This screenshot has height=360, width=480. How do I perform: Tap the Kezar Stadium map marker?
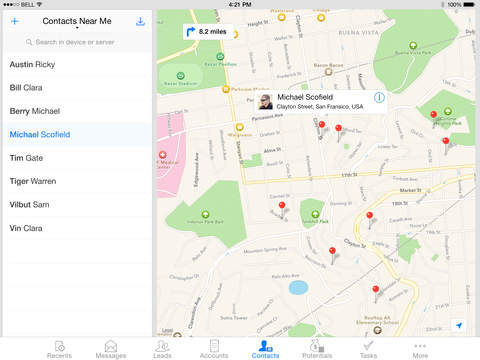(180, 76)
